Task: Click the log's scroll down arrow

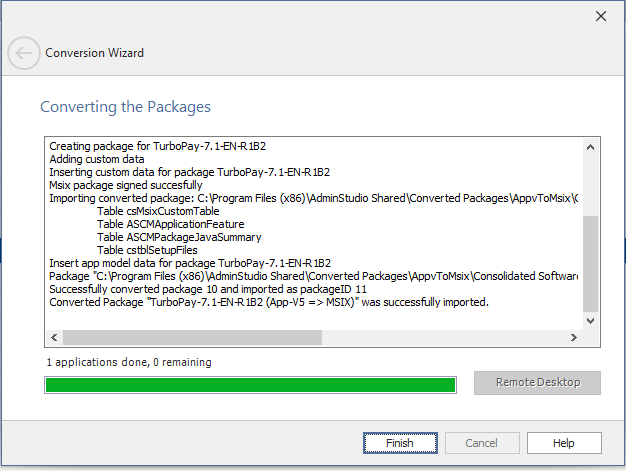Action: [x=590, y=320]
